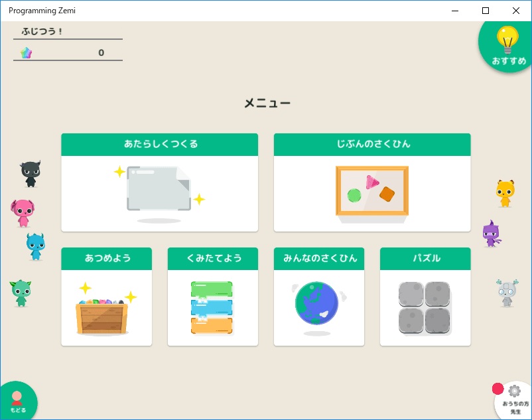Select the blue horned character

[36, 247]
